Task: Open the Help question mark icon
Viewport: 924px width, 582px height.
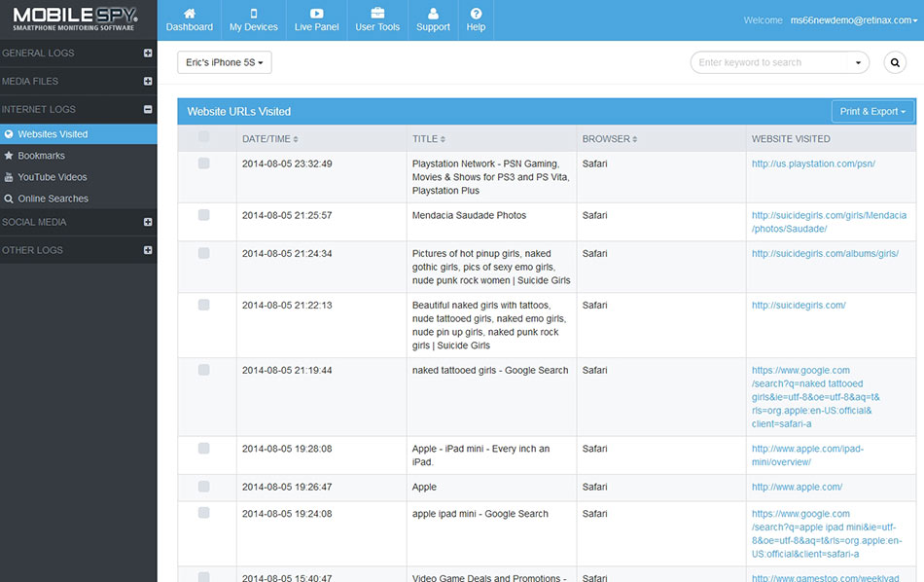Action: coord(476,15)
